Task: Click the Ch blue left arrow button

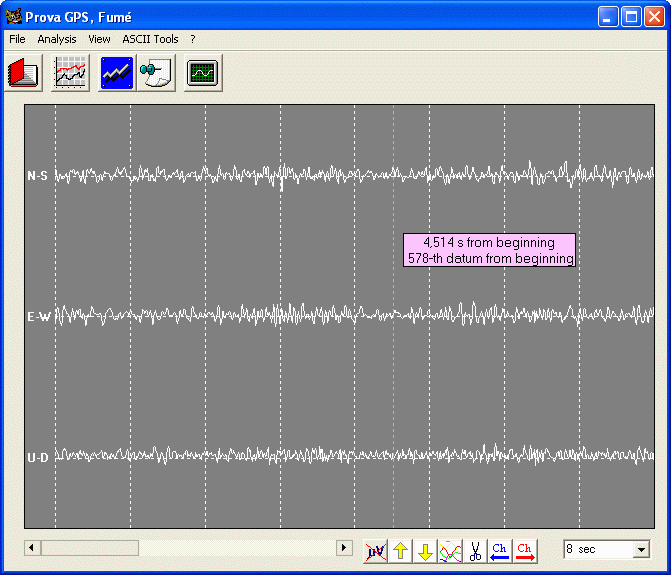Action: pyautogui.click(x=500, y=550)
